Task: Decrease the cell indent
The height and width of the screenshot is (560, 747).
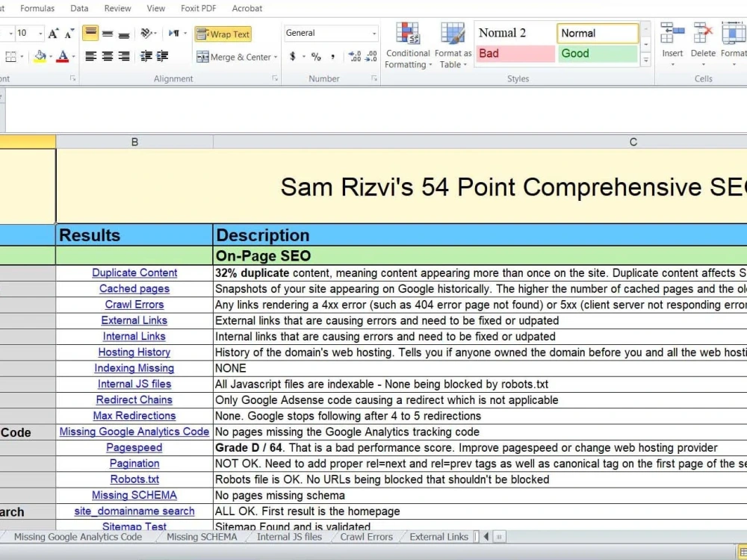Action: click(146, 57)
